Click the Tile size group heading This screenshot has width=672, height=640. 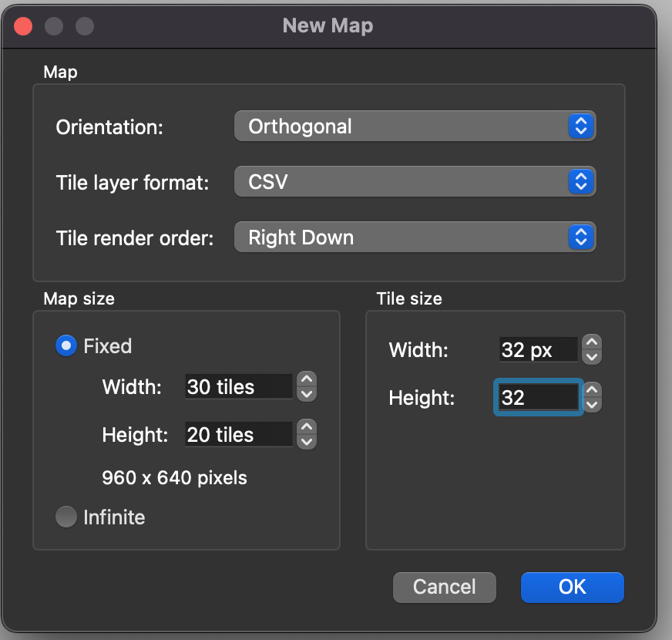(409, 298)
